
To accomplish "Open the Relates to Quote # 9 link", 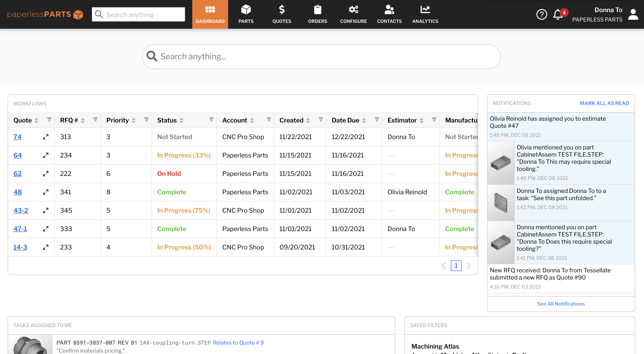I will coord(238,343).
